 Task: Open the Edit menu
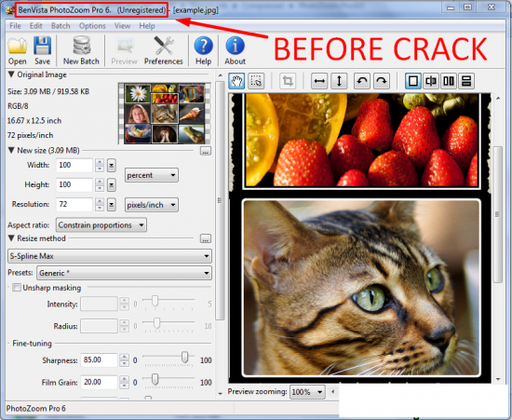pos(36,26)
